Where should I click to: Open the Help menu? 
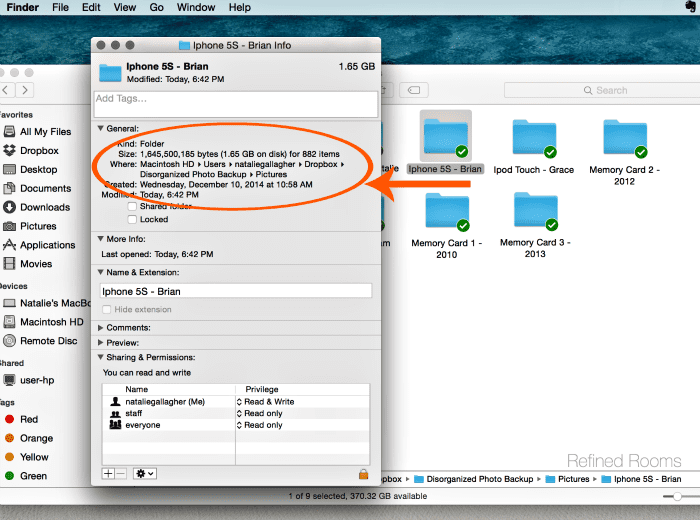240,8
